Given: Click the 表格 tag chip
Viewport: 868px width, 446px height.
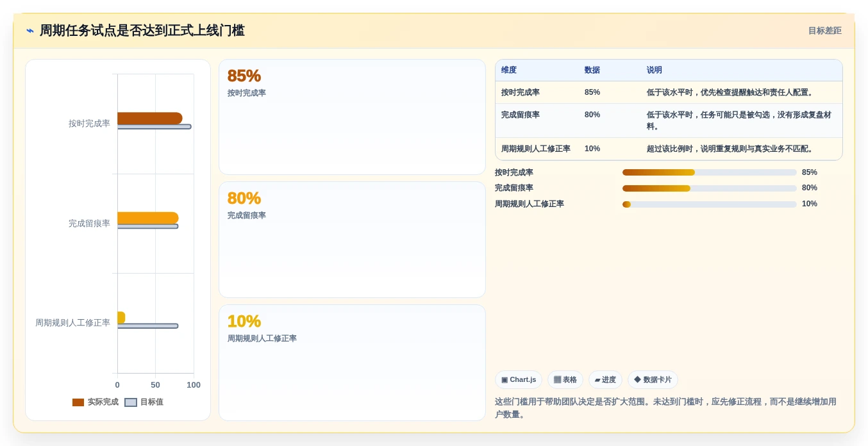Looking at the screenshot, I should click(x=565, y=380).
